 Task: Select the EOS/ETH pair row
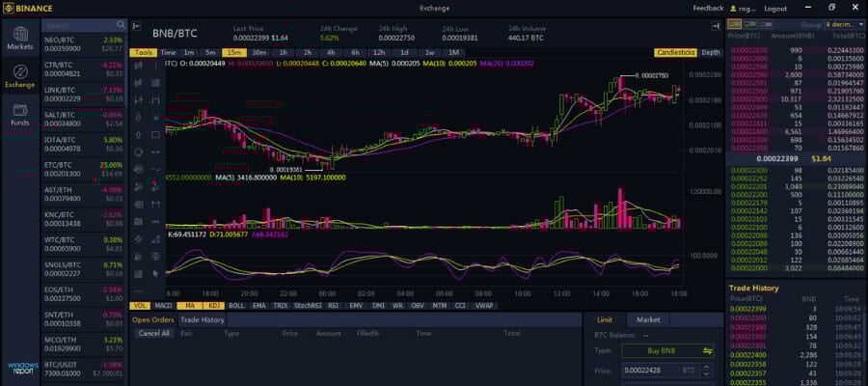[84, 294]
